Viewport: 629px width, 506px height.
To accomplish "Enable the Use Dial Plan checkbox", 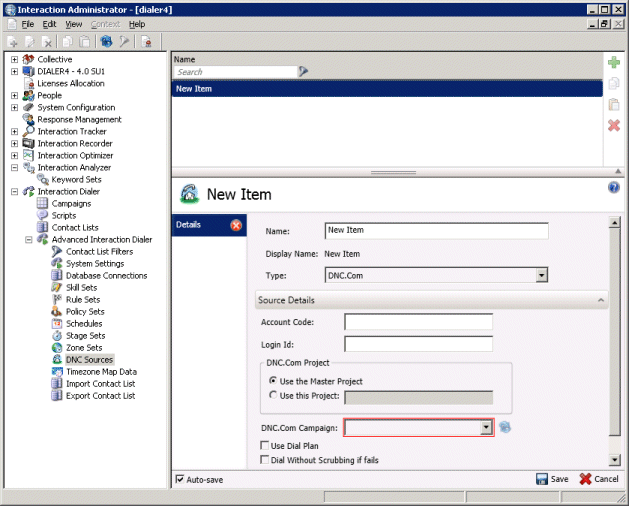I will click(264, 444).
